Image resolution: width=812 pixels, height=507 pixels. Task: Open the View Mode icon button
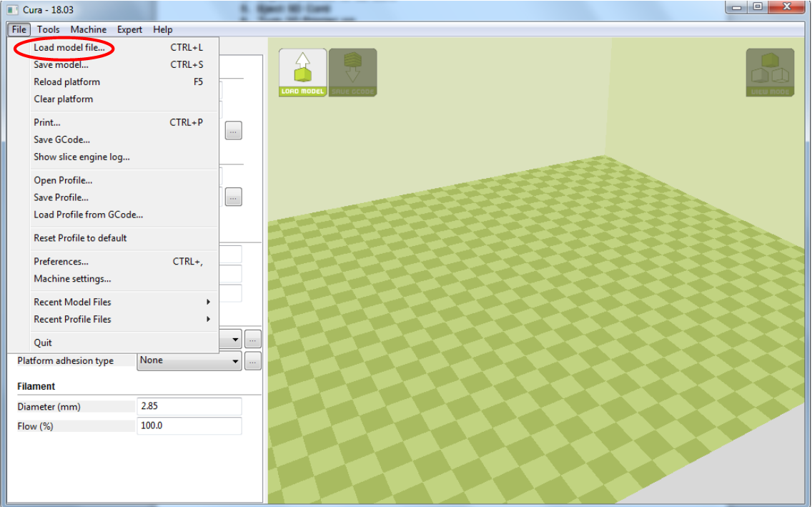(x=770, y=72)
